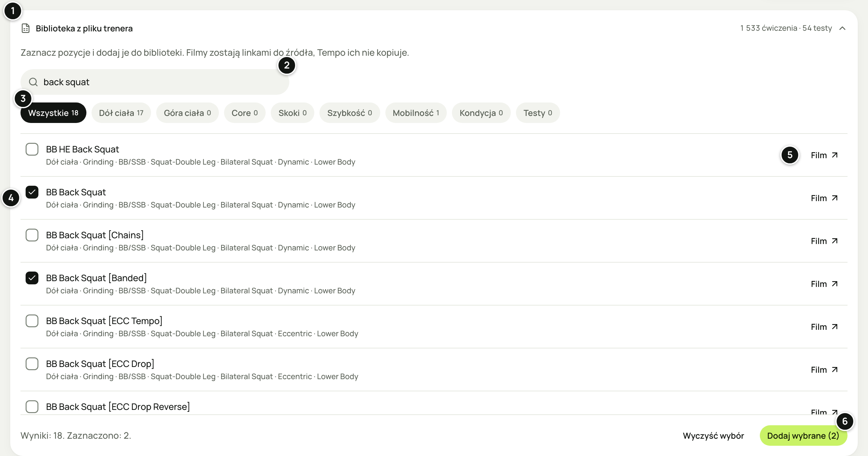The height and width of the screenshot is (456, 868).
Task: Uncheck the BB Back Squat checkbox
Action: [x=32, y=192]
